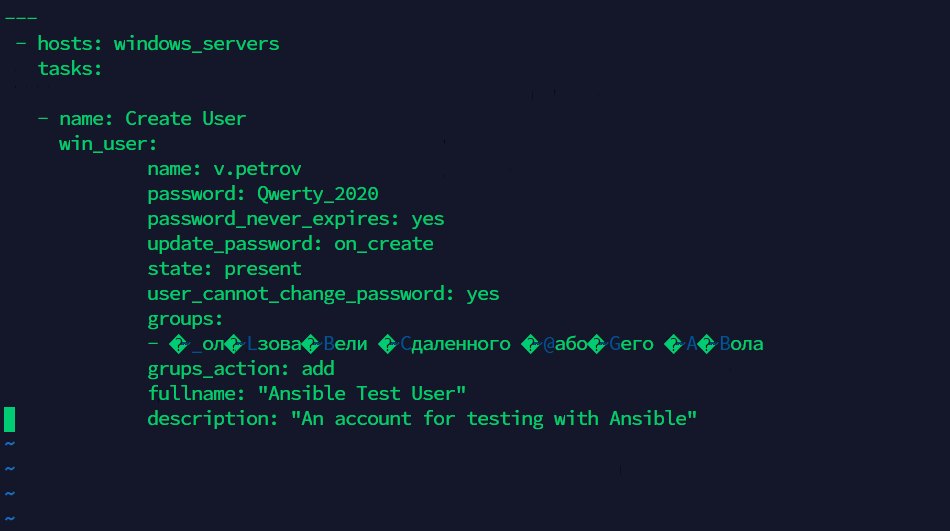The width and height of the screenshot is (950, 531).
Task: Click the fullname string "Ansible Test User"
Action: [x=362, y=393]
